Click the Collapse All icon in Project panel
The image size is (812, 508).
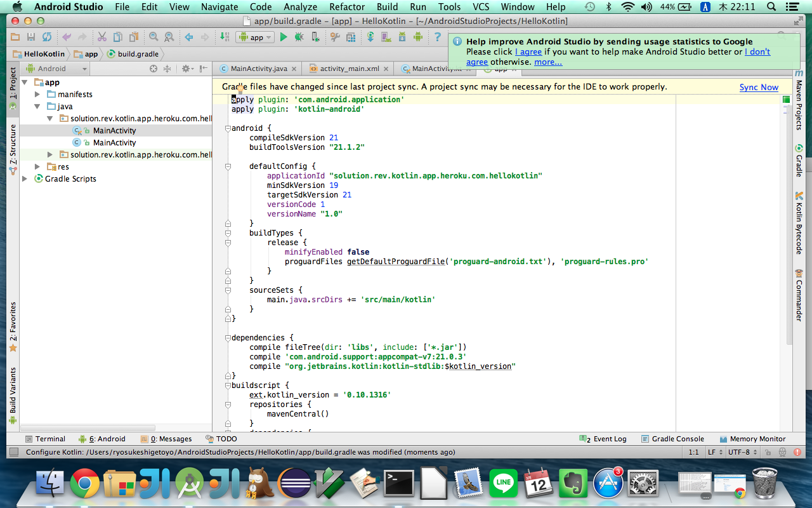click(x=167, y=69)
